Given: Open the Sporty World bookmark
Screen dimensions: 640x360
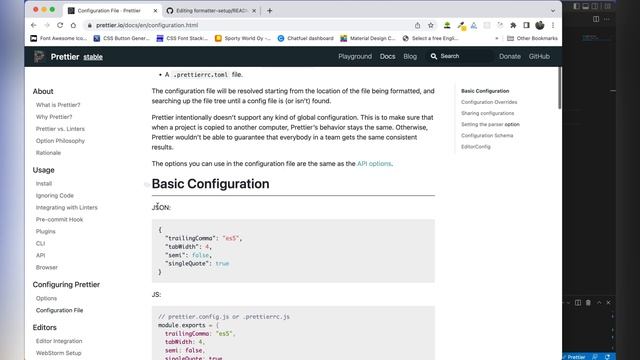Looking at the screenshot, I should coord(242,38).
